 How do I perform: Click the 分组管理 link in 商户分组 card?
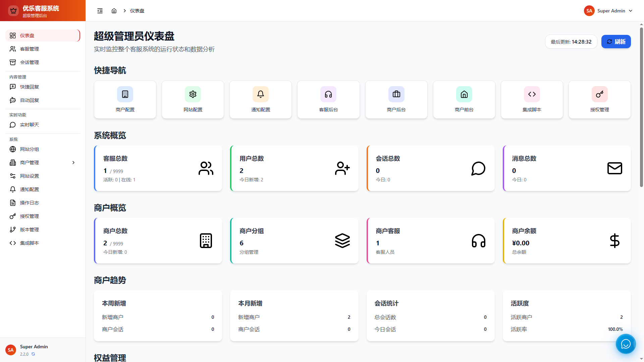click(249, 252)
